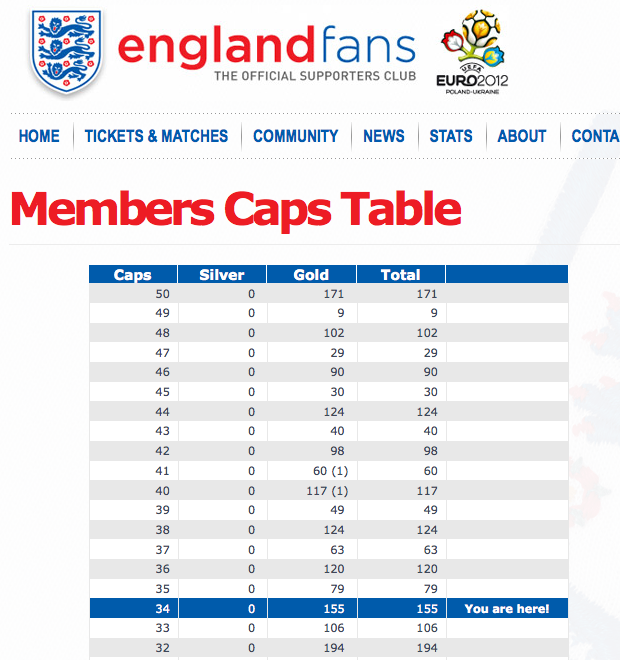Image resolution: width=620 pixels, height=660 pixels.
Task: Click the Gold column header
Action: (x=311, y=274)
